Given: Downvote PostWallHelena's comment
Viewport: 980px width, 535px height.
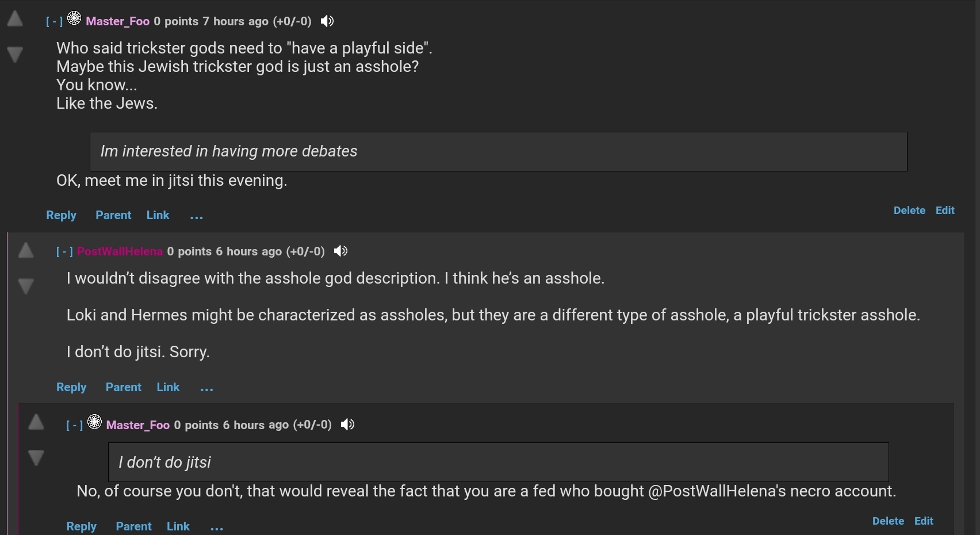Looking at the screenshot, I should click(25, 286).
